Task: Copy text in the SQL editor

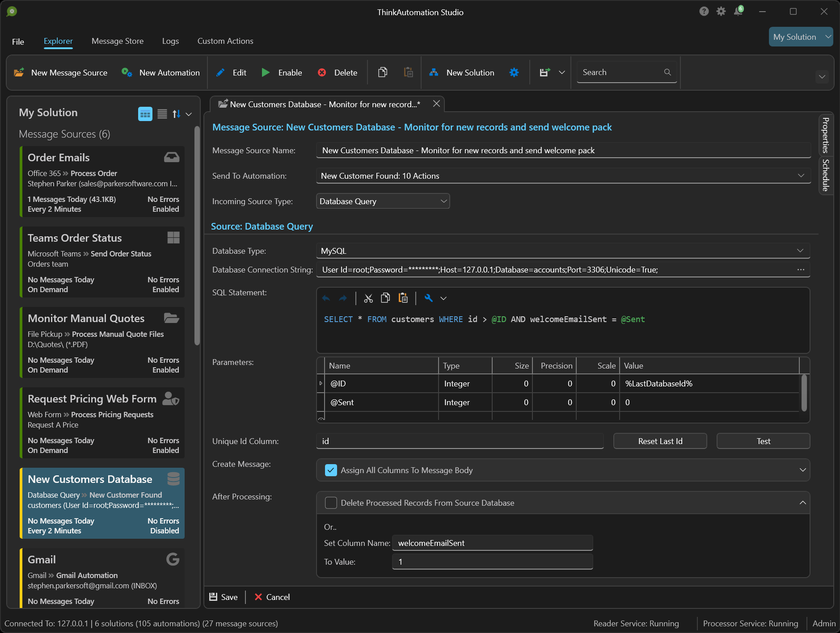Action: (385, 298)
